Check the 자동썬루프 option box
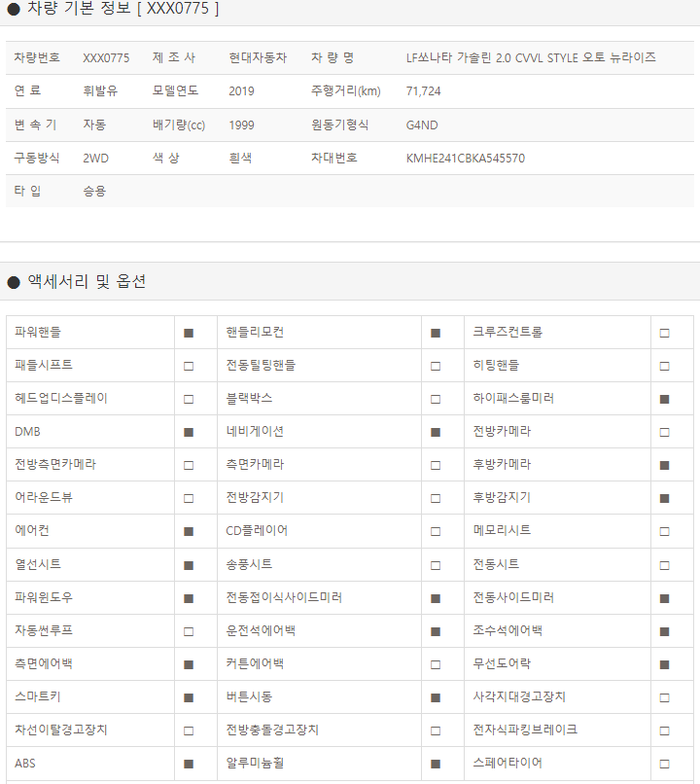Viewport: 700px width, 784px height. tap(189, 631)
